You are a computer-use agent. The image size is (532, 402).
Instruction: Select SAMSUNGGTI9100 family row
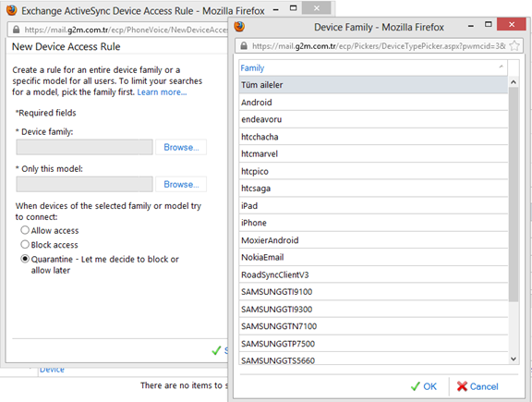(373, 292)
